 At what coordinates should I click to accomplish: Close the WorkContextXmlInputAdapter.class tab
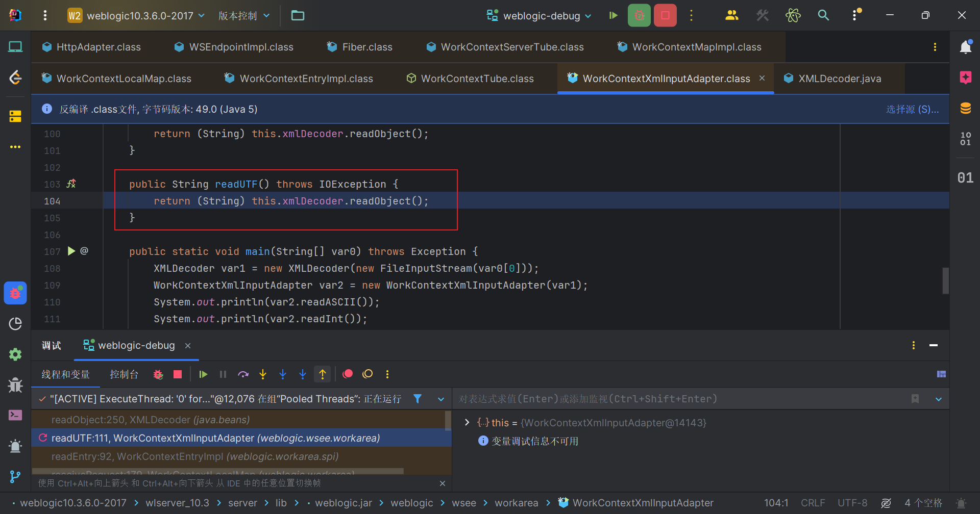[x=762, y=78]
